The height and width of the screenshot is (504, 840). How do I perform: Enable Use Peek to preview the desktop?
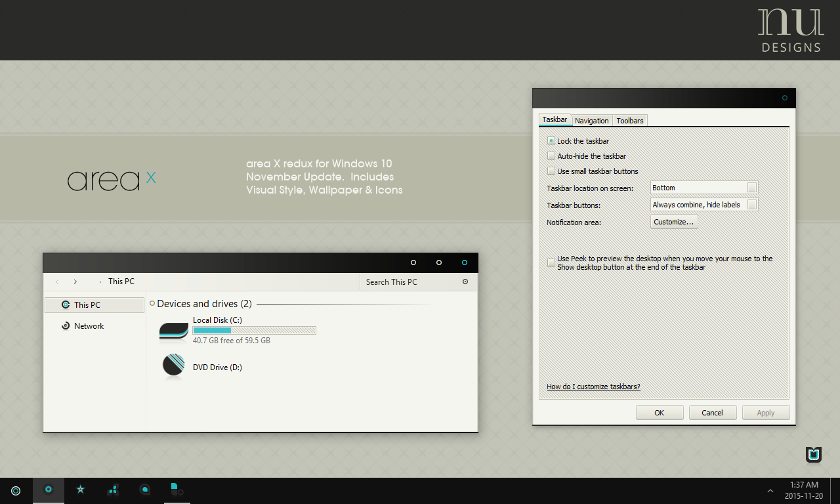coord(551,262)
